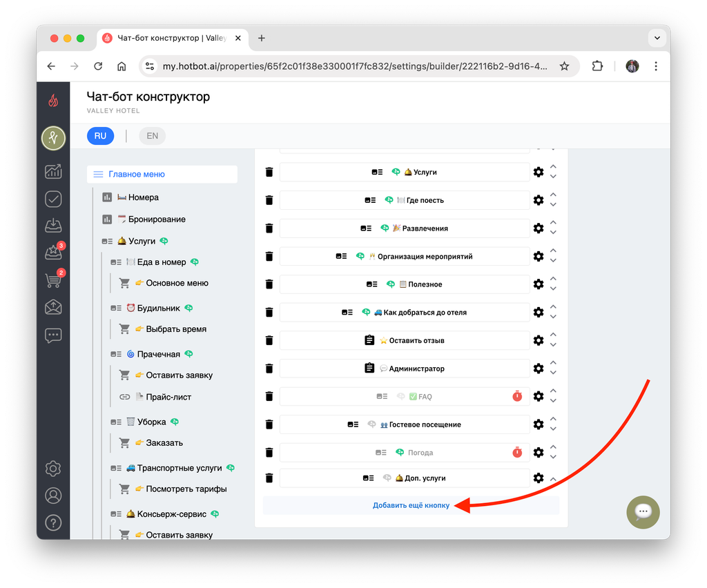Image resolution: width=707 pixels, height=588 pixels.
Task: Click the red timer icon on Погода
Action: tap(517, 452)
